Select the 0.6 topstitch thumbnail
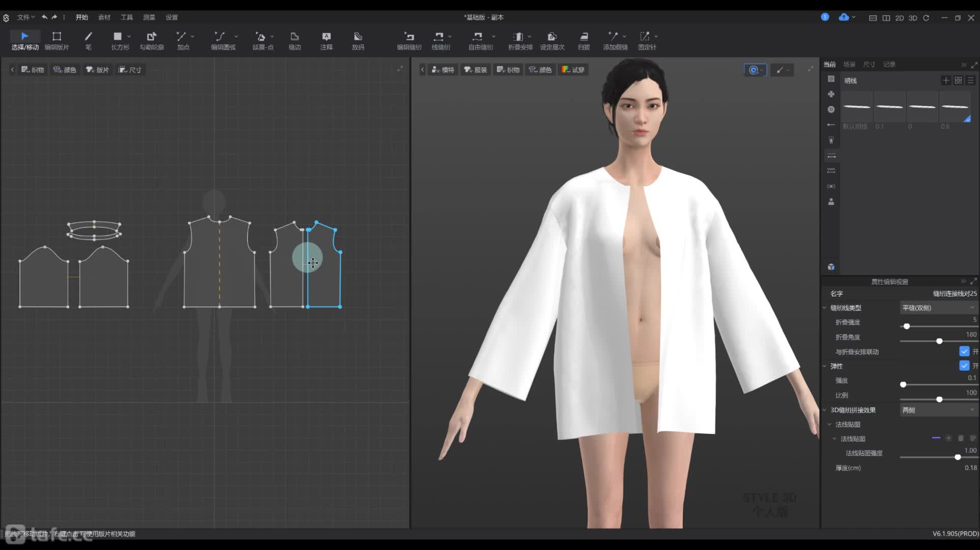The width and height of the screenshot is (980, 550). [955, 107]
